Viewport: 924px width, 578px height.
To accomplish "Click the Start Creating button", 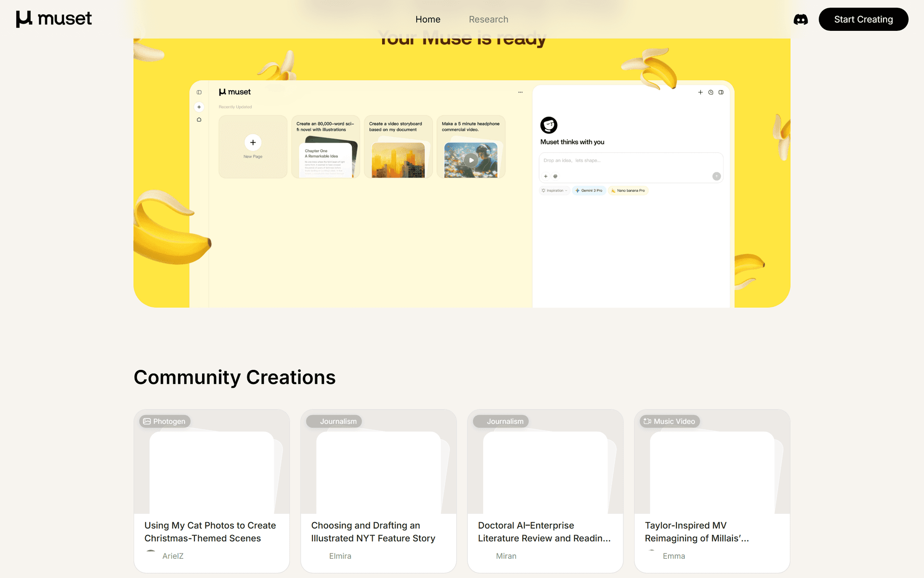I will [x=863, y=19].
